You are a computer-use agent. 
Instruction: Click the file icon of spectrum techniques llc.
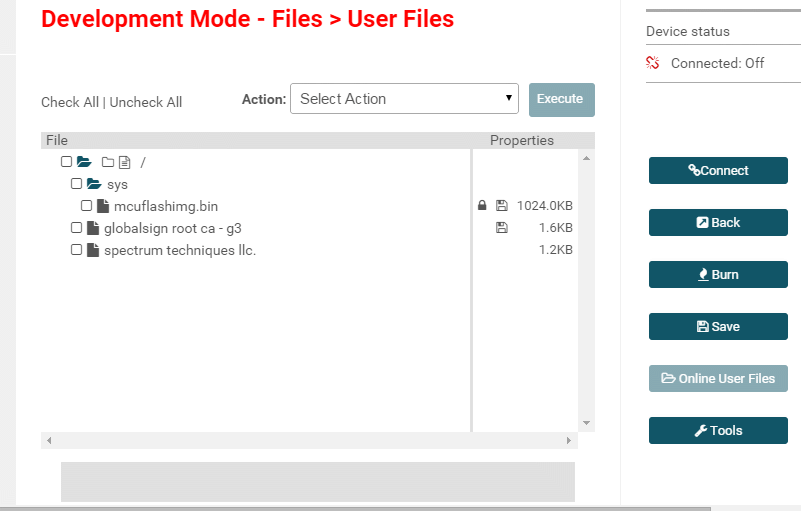93,250
